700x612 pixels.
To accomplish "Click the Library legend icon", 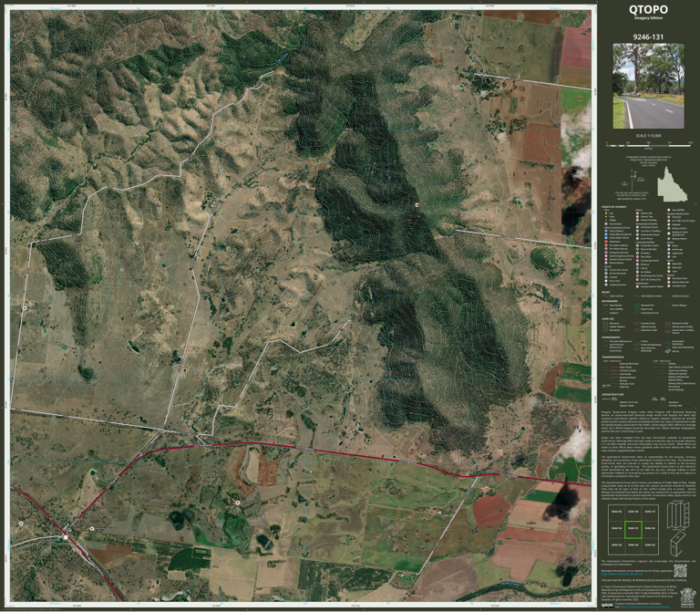I will pos(637,268).
